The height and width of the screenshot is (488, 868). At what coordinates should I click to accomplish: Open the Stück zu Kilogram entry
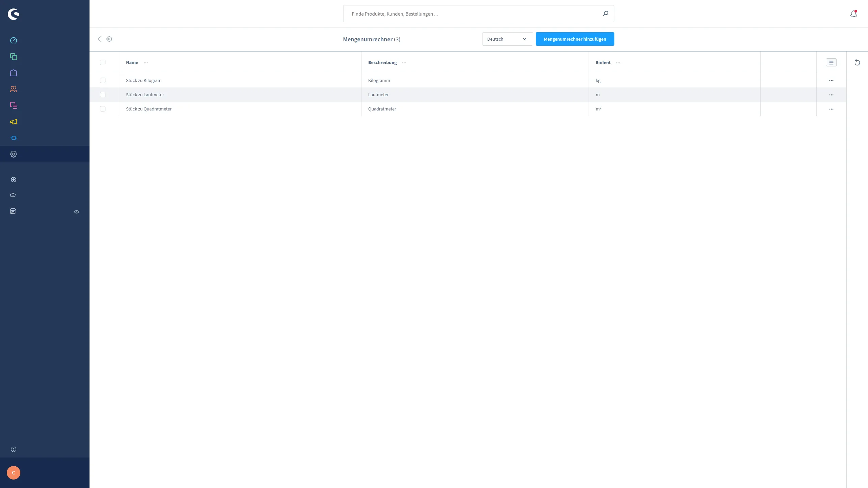144,80
